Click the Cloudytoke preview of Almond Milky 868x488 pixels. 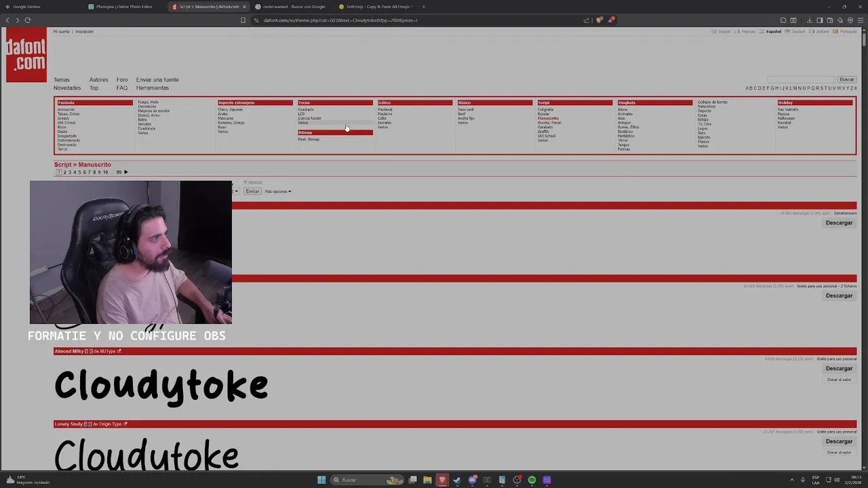[x=161, y=386]
